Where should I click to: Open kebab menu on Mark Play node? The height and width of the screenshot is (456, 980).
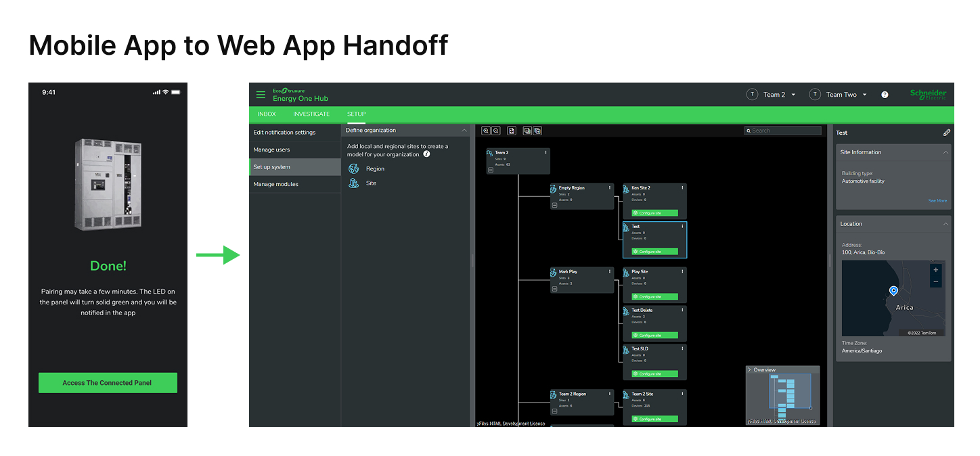tap(609, 271)
